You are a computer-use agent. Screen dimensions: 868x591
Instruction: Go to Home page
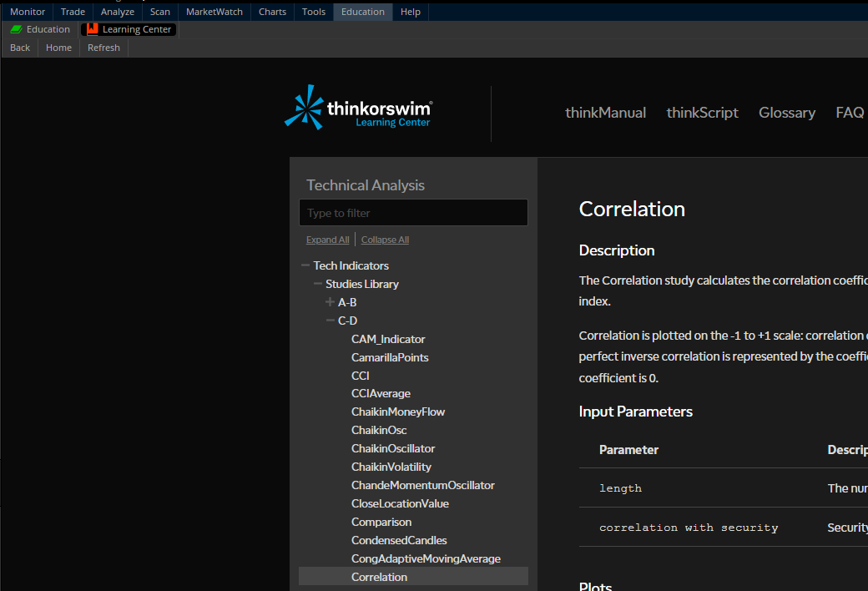pos(58,48)
